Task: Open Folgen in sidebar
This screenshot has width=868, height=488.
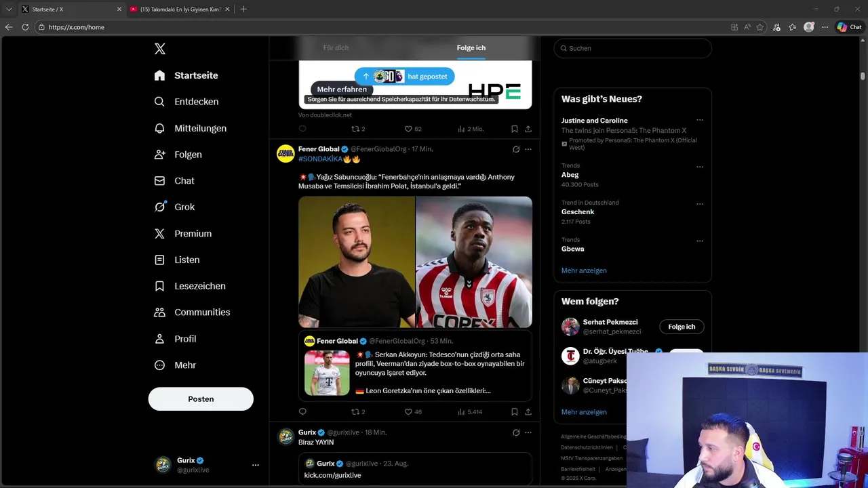Action: (178, 155)
